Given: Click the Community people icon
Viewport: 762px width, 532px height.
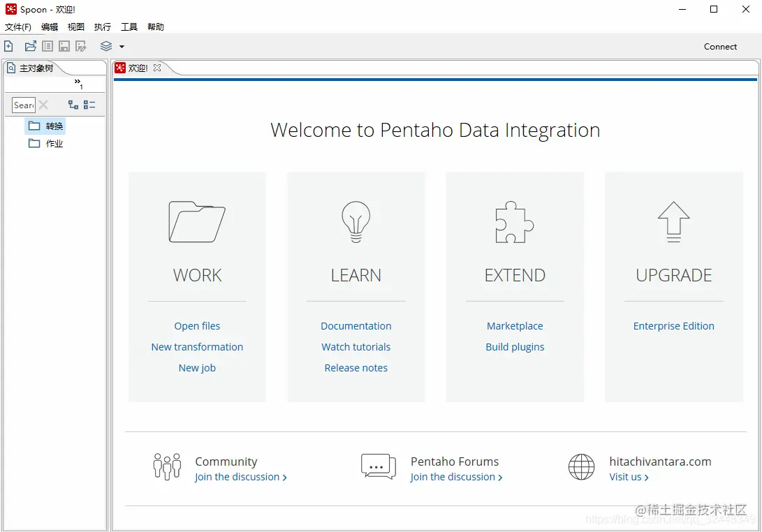Looking at the screenshot, I should click(x=167, y=466).
